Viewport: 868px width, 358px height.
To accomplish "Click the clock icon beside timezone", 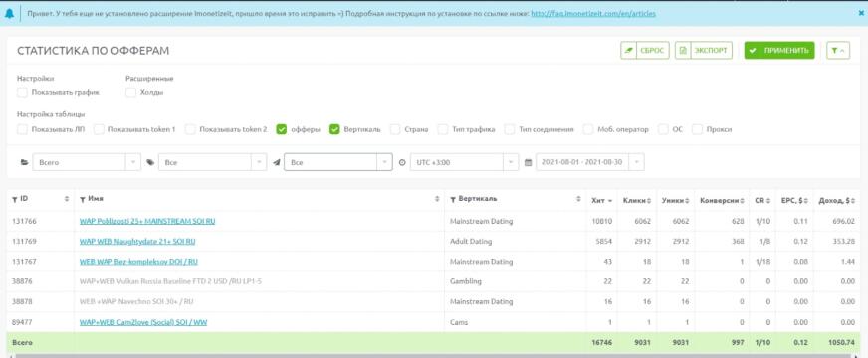I will click(402, 163).
